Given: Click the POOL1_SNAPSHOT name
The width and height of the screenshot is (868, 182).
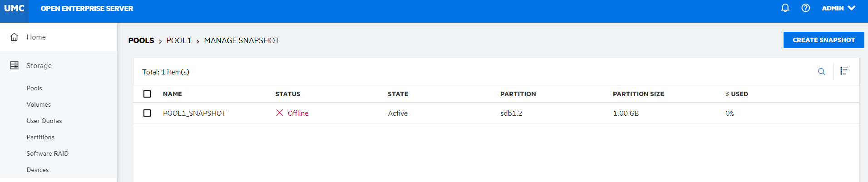Looking at the screenshot, I should pyautogui.click(x=194, y=113).
